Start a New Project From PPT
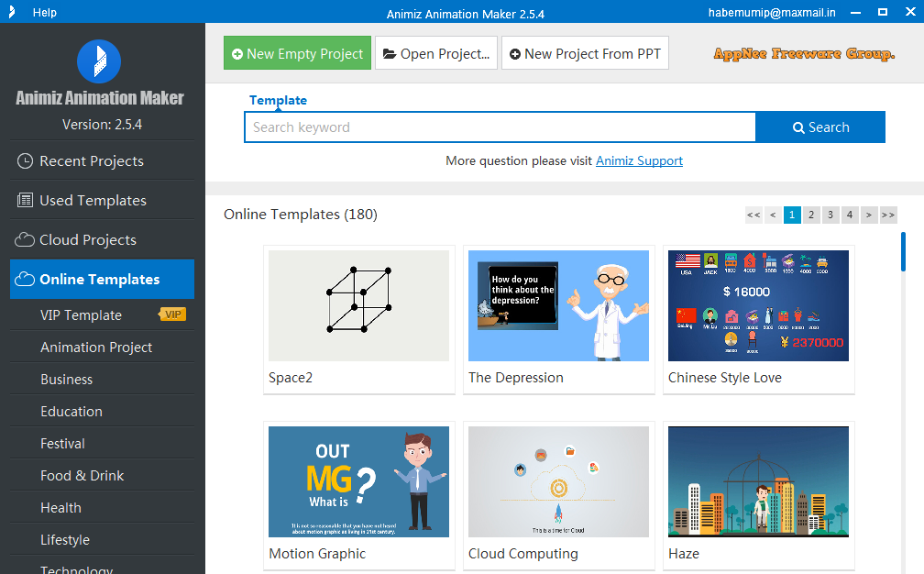Screen dimensions: 924x574 pos(585,53)
